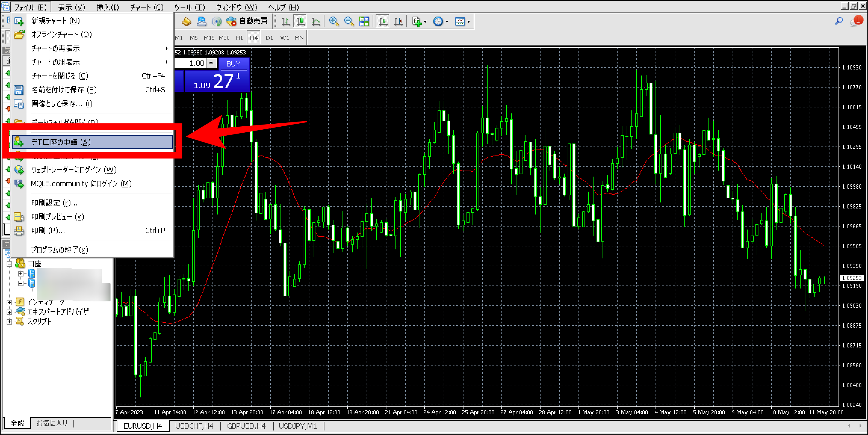Open the periods clock dropdown arrow

coord(447,22)
